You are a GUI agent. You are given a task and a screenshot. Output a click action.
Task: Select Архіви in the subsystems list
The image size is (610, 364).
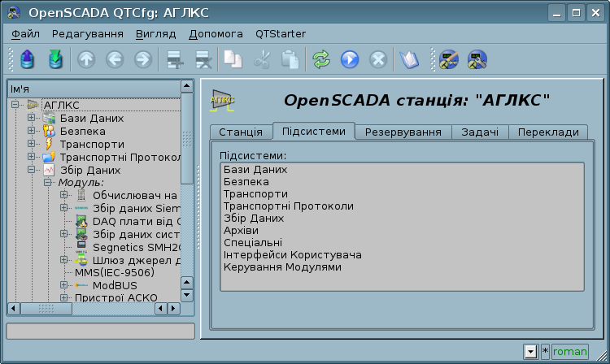point(240,231)
